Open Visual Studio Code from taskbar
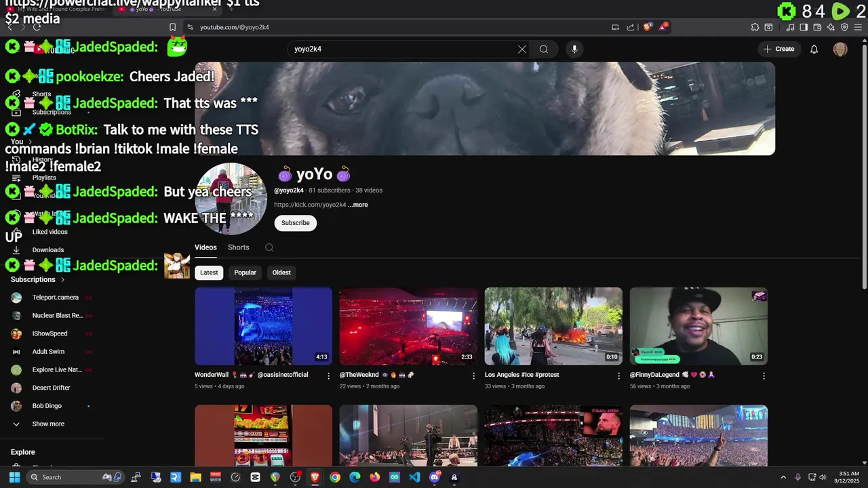The height and width of the screenshot is (488, 868). pos(414,477)
